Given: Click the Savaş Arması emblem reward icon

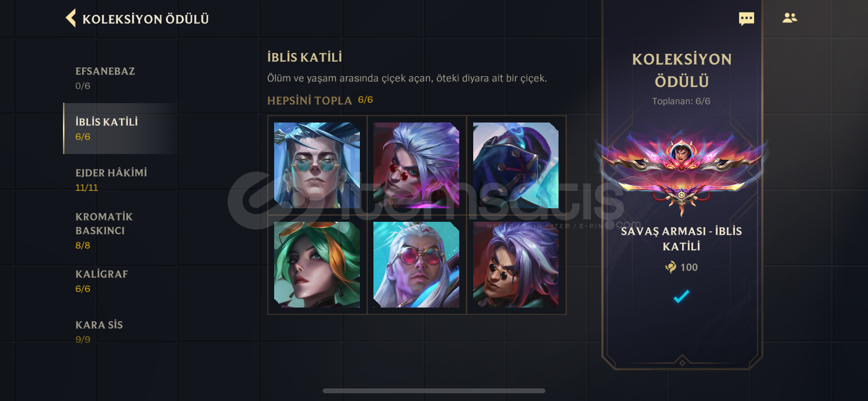Looking at the screenshot, I should pos(682,172).
